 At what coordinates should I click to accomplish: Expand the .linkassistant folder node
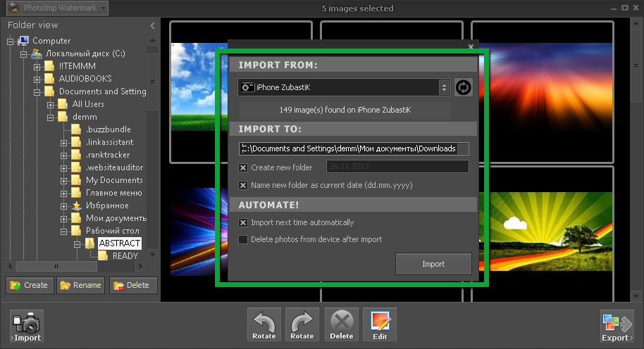pos(63,143)
